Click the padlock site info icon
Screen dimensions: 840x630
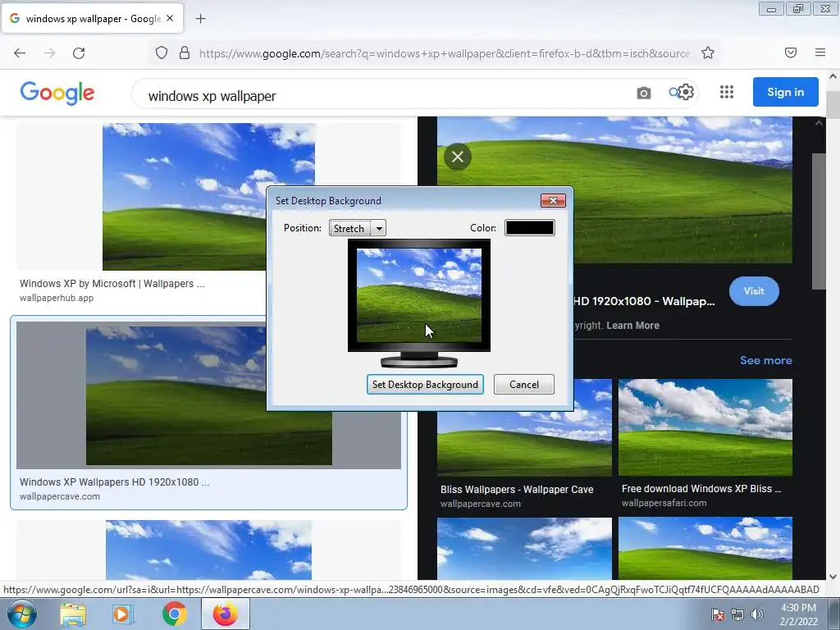click(185, 52)
